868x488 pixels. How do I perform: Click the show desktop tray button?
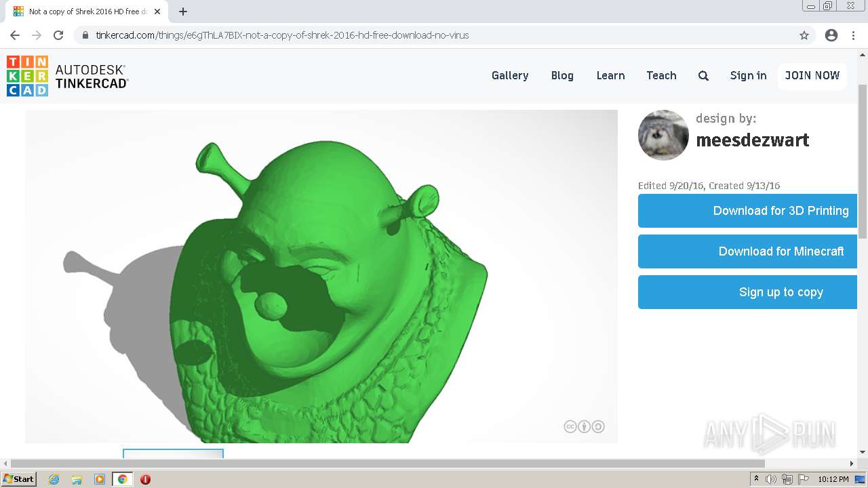(x=861, y=479)
